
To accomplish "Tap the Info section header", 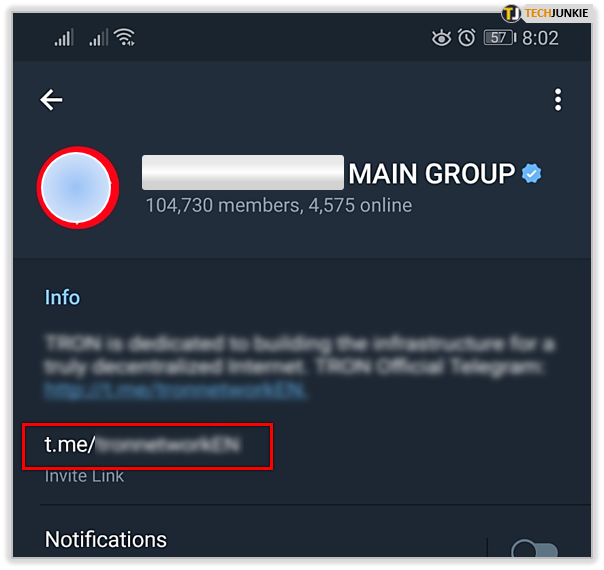I will pyautogui.click(x=62, y=297).
